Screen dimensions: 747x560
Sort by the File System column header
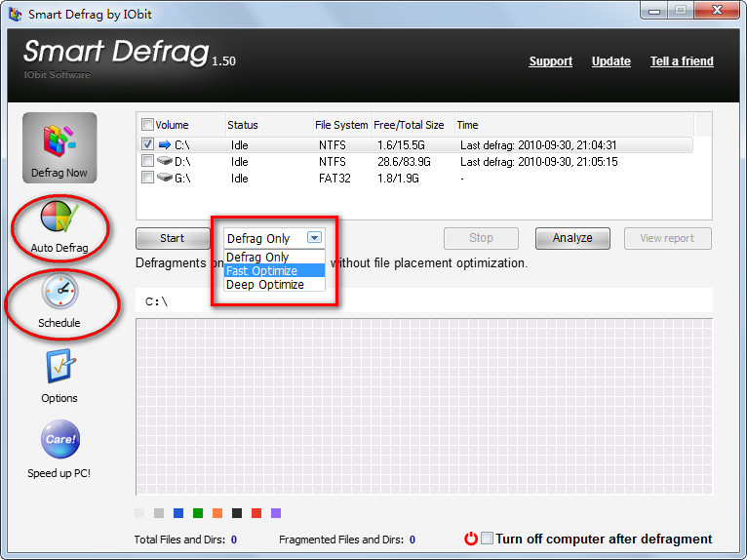click(x=342, y=125)
